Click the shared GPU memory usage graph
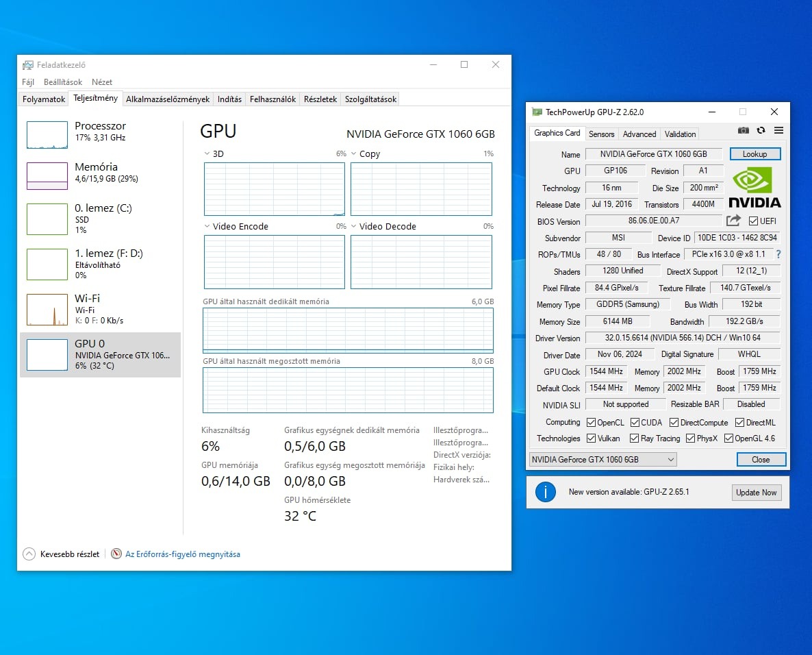812x655 pixels. click(x=348, y=391)
